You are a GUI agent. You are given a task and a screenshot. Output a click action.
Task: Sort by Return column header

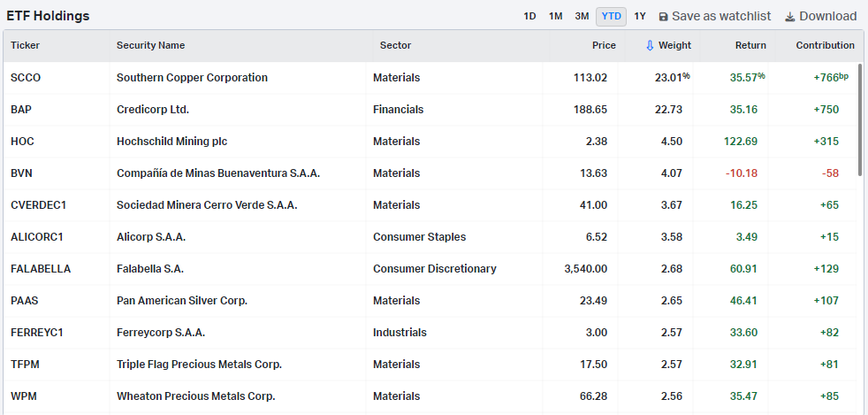(x=750, y=45)
